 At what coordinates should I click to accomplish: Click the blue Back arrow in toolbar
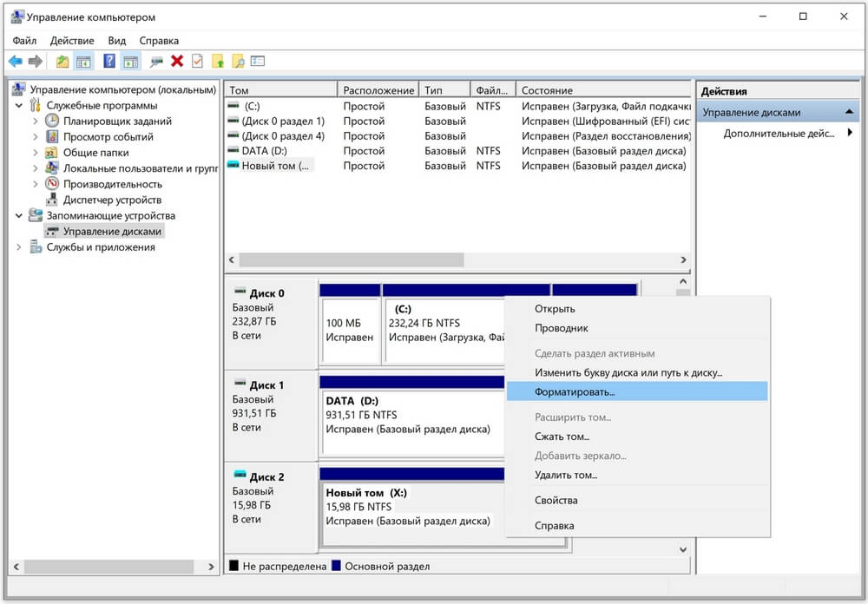point(15,61)
